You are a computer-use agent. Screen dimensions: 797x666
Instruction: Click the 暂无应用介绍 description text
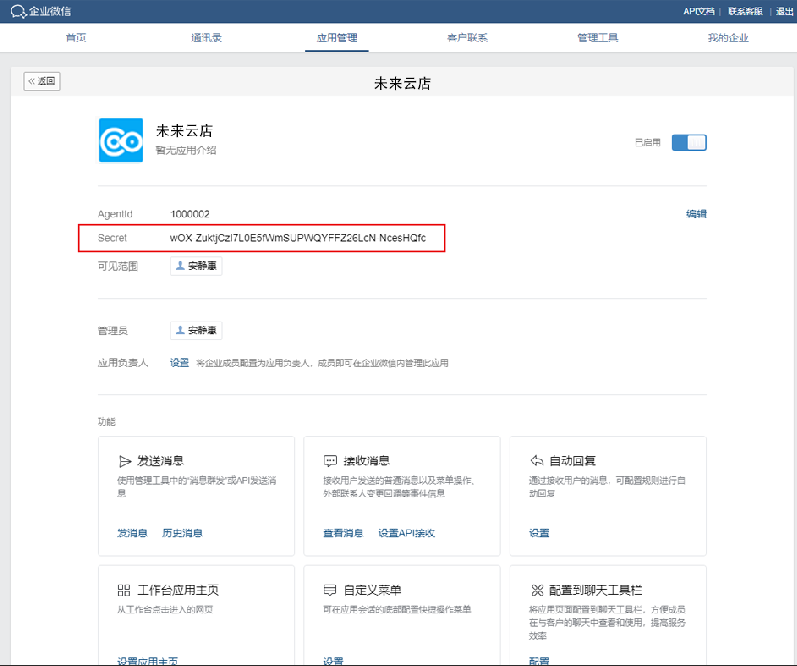[186, 150]
